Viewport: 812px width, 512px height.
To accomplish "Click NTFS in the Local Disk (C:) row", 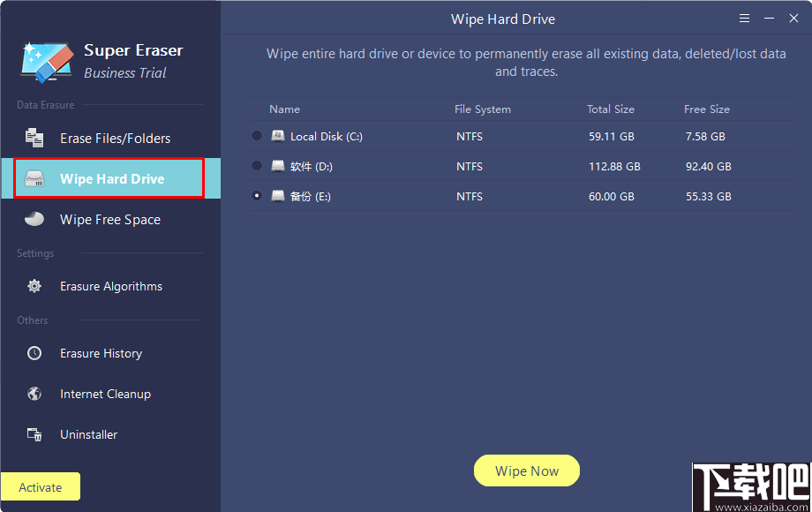I will click(x=470, y=137).
